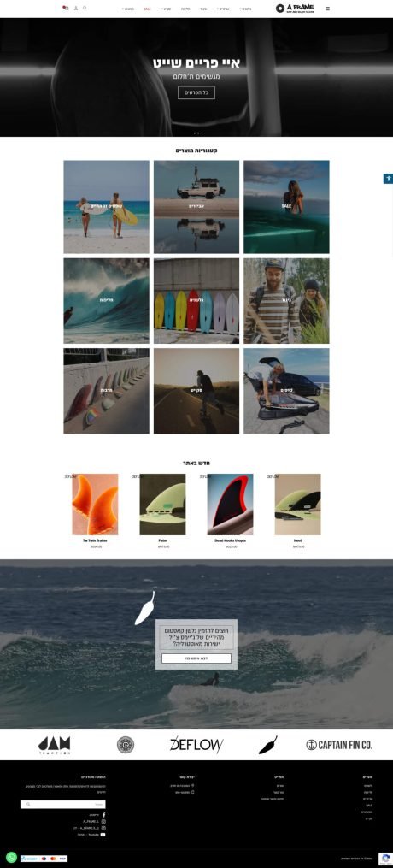Open the colorful surfboards category tile

[196, 301]
